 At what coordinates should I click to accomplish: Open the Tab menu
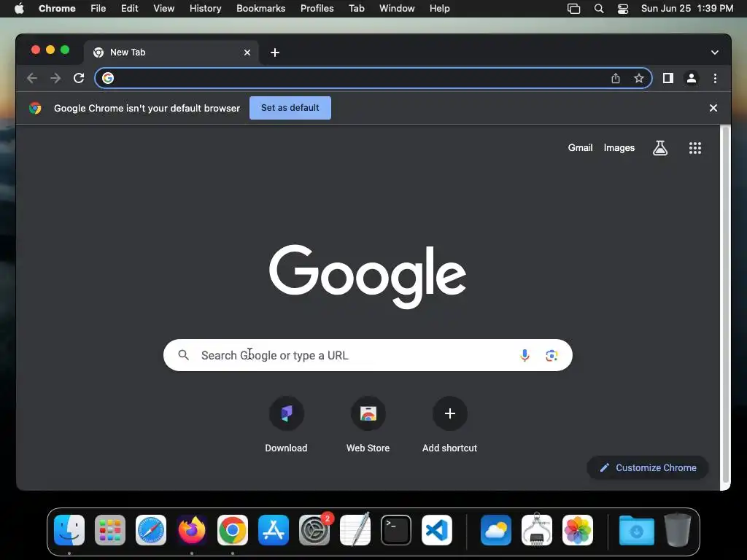[x=356, y=9]
